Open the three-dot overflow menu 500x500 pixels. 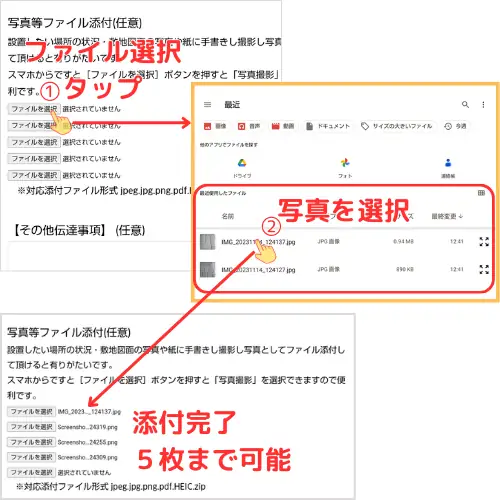coord(483,105)
